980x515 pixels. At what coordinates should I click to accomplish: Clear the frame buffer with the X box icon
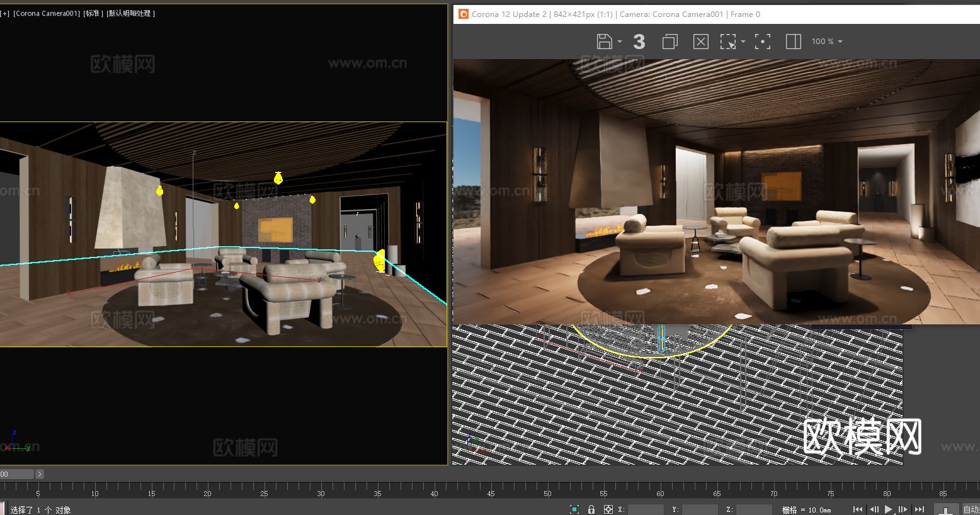(700, 42)
